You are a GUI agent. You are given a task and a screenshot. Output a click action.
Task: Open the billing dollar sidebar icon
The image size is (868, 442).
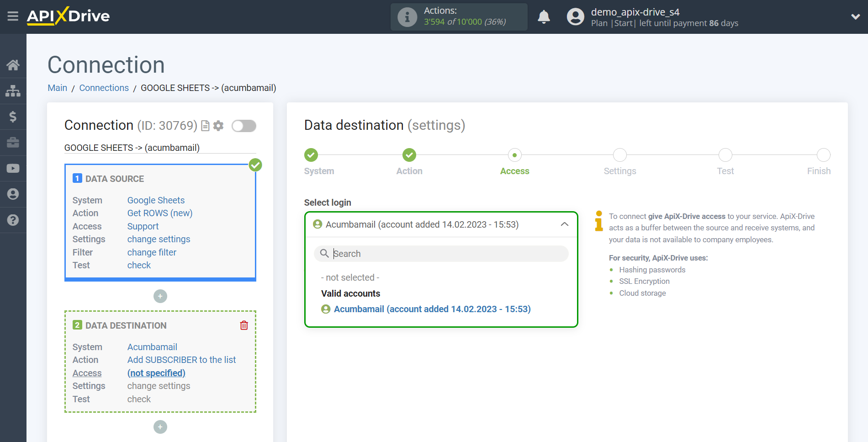click(x=13, y=117)
